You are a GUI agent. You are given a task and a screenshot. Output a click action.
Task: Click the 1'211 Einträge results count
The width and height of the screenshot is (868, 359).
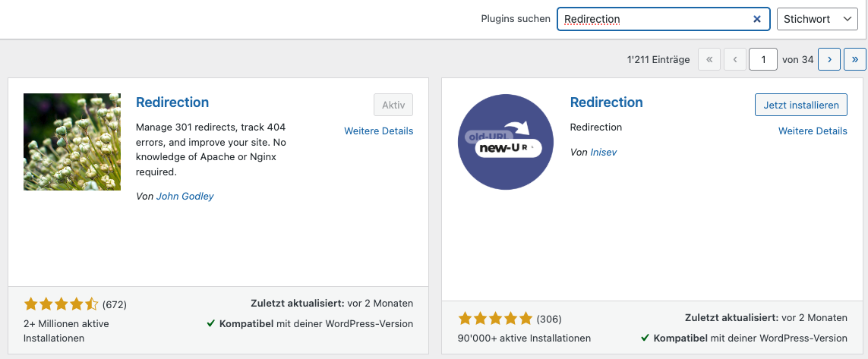coord(658,60)
